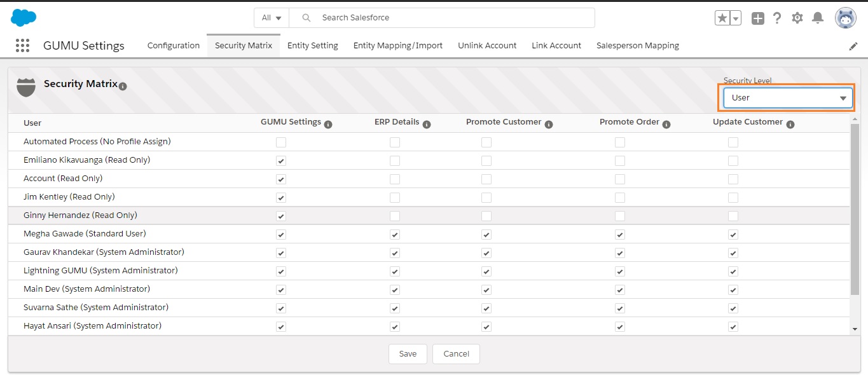The height and width of the screenshot is (375, 868).
Task: Click 'Suvarna Sathe (System Administrator)' name
Action: tap(96, 308)
